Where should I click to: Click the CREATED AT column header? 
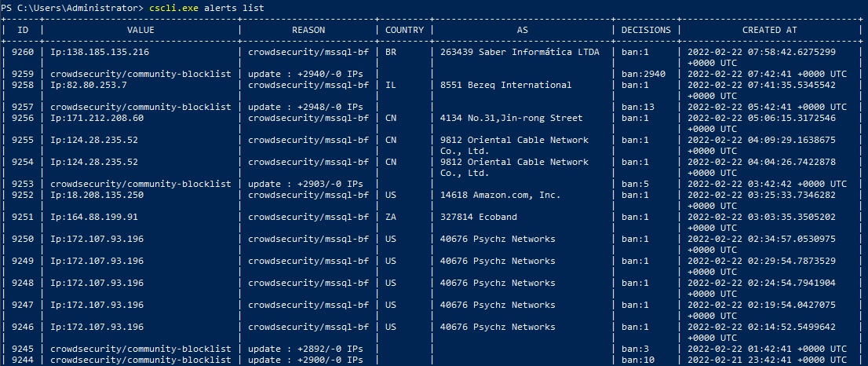point(769,30)
